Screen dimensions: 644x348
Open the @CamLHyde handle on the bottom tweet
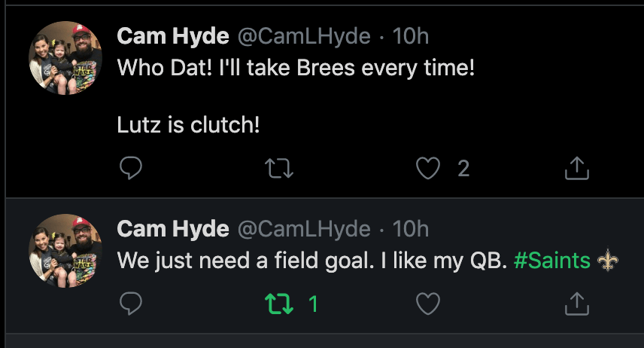[x=304, y=228]
